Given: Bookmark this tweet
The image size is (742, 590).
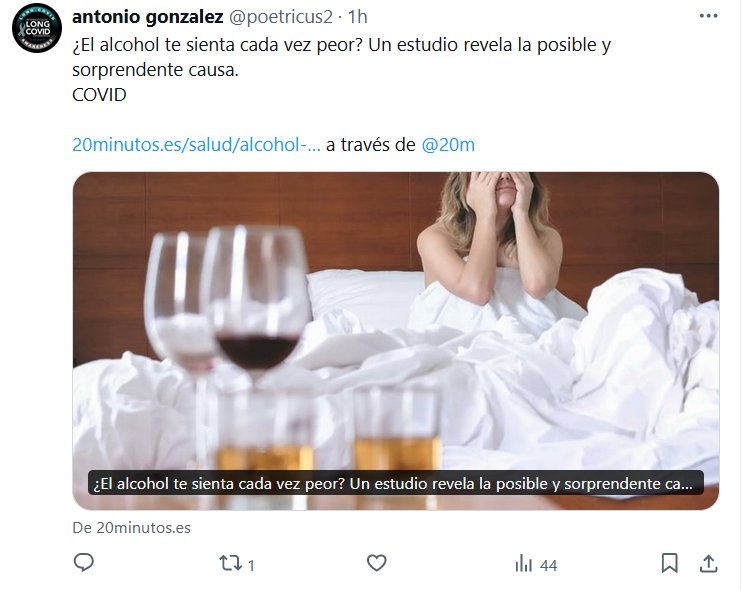Looking at the screenshot, I should click(670, 563).
